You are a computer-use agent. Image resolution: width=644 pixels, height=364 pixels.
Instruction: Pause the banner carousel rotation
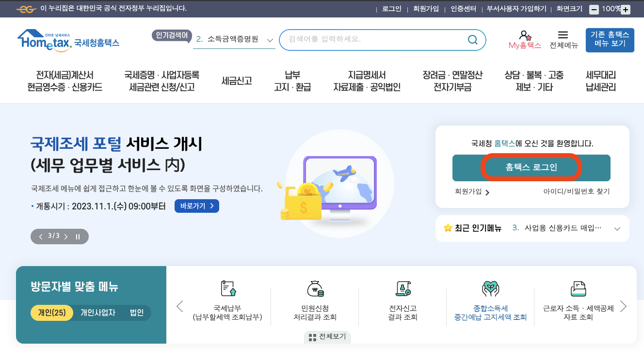tap(77, 237)
